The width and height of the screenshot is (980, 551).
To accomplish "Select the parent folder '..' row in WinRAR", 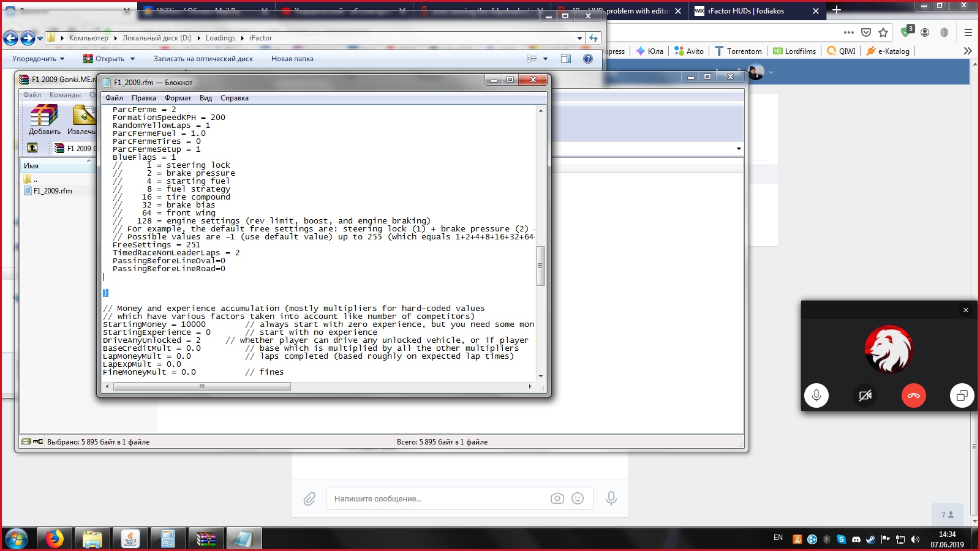I will (x=31, y=179).
